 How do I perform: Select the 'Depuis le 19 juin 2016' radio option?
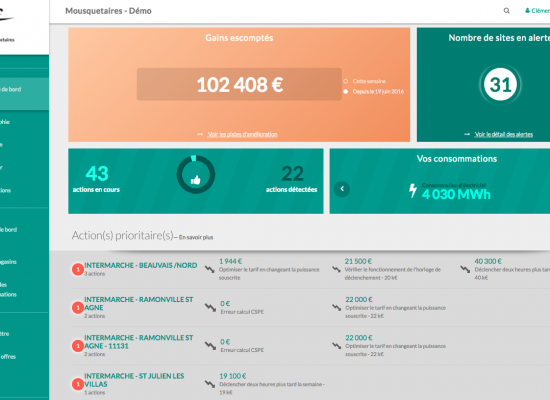coord(346,92)
